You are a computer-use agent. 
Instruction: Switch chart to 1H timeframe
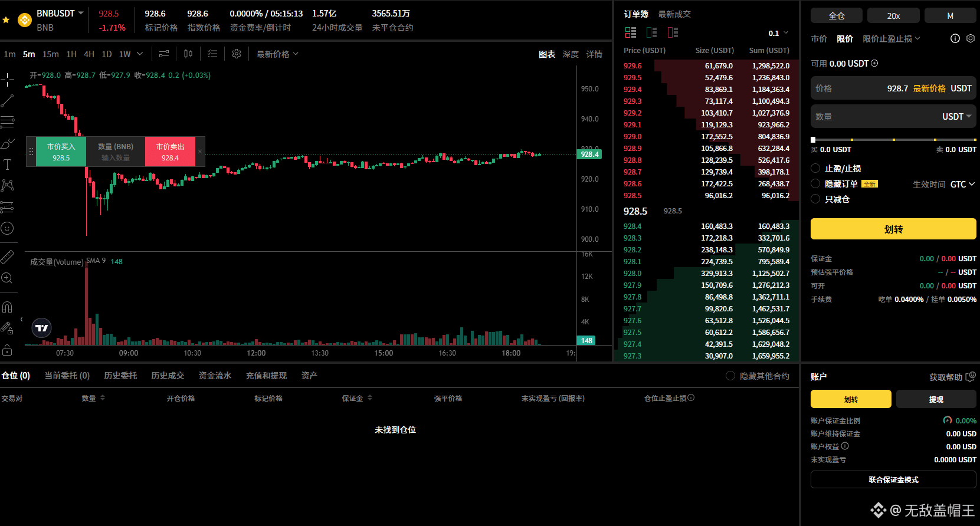pos(71,54)
